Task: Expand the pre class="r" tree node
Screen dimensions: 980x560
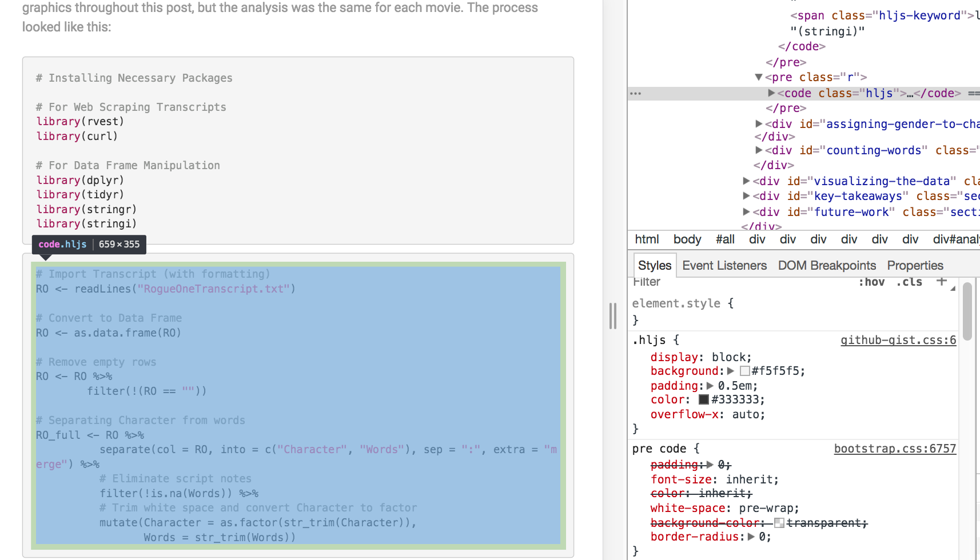Action: point(759,77)
